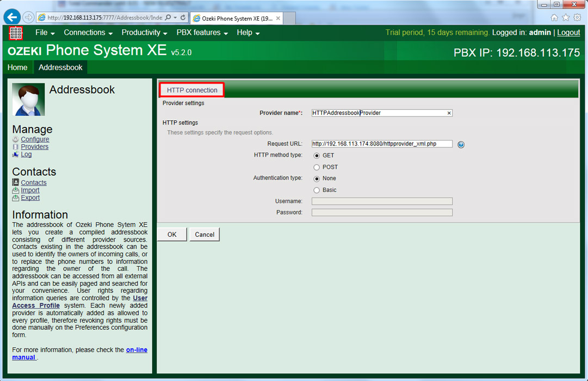Select None authentication type radio button

[x=317, y=179]
